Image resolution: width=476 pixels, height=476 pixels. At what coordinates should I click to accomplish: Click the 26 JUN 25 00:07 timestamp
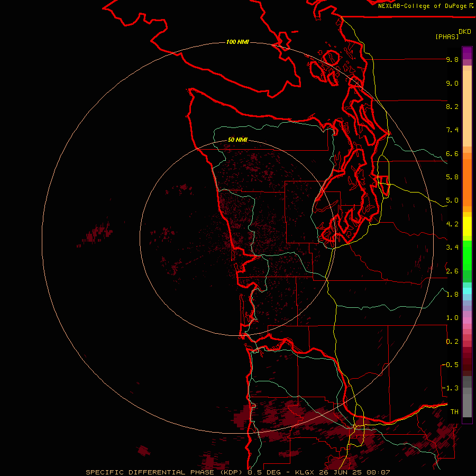[354, 472]
